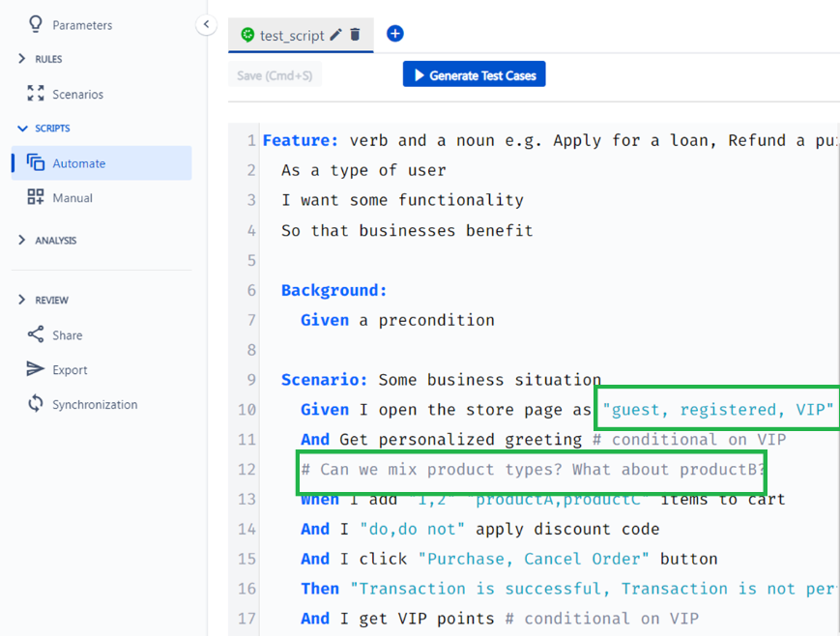Select the Automate scripts icon
The image size is (840, 636).
point(36,162)
